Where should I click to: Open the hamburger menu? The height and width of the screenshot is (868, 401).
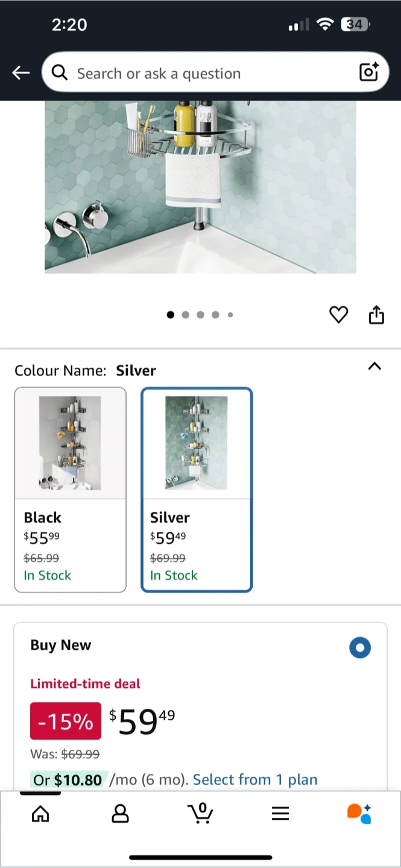pos(280,814)
